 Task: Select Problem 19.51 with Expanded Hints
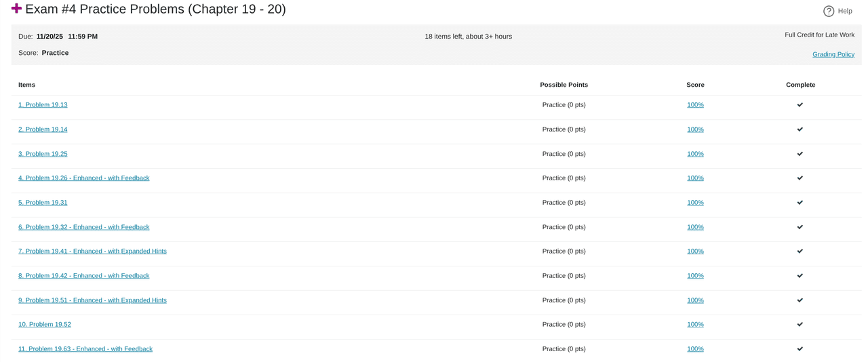click(92, 300)
